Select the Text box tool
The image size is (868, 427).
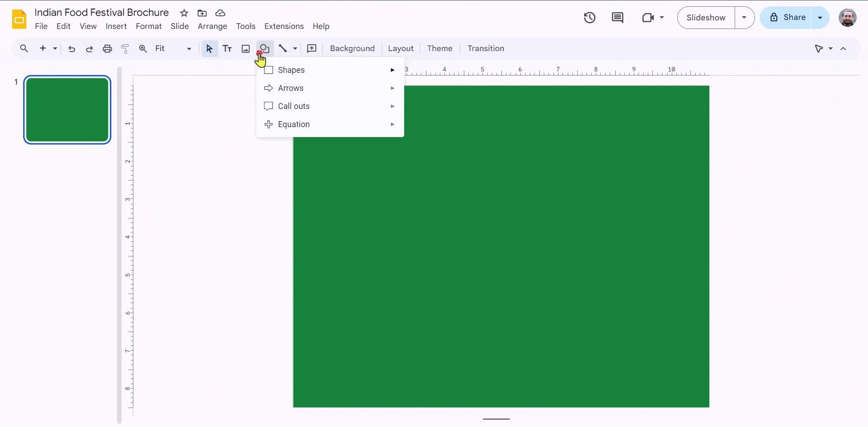pyautogui.click(x=227, y=48)
